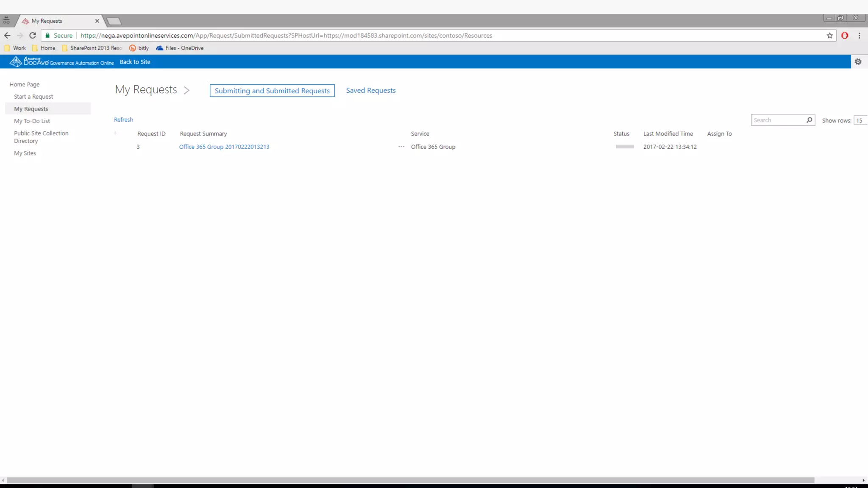Click Back to Site link

point(135,62)
